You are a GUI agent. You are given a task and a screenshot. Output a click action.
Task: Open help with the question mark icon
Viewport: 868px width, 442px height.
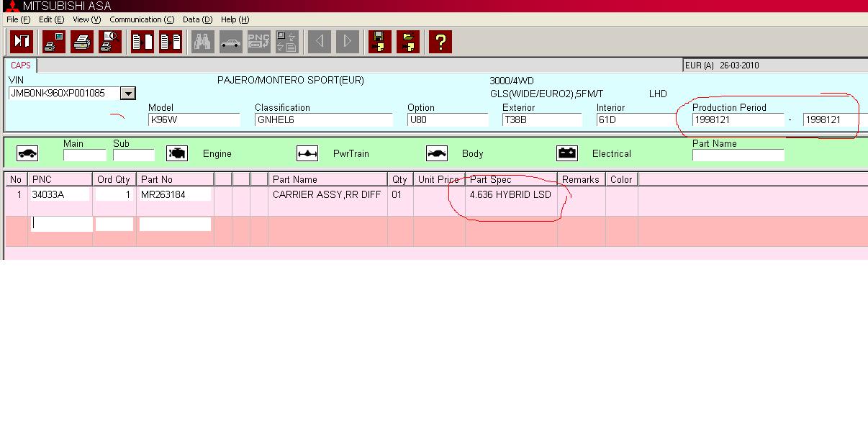click(440, 42)
